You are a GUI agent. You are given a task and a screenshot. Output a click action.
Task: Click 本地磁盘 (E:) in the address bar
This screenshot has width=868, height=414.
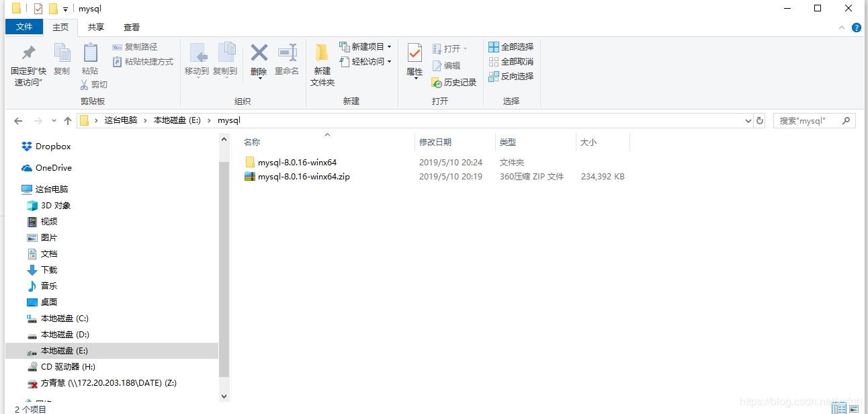pos(177,120)
